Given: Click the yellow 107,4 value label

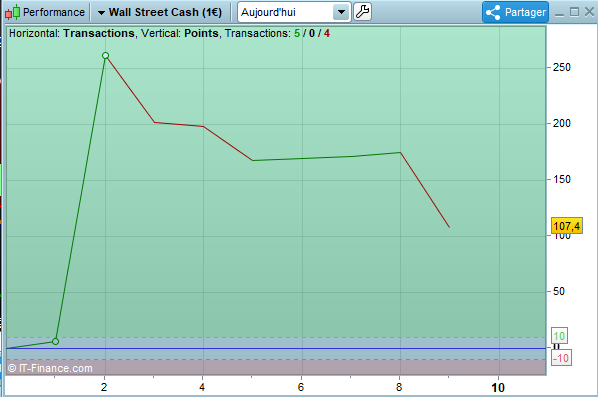Looking at the screenshot, I should (x=567, y=226).
